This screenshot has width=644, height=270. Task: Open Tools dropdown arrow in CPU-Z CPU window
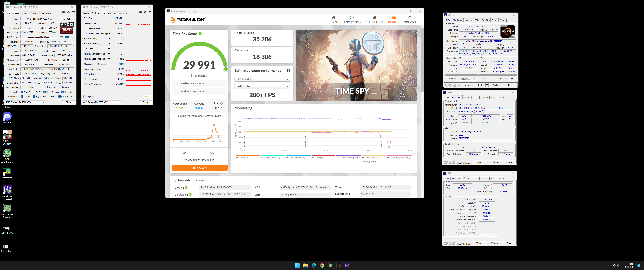pos(487,85)
